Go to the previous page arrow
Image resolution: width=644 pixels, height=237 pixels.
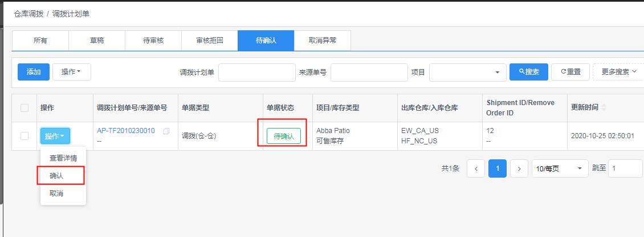click(476, 168)
